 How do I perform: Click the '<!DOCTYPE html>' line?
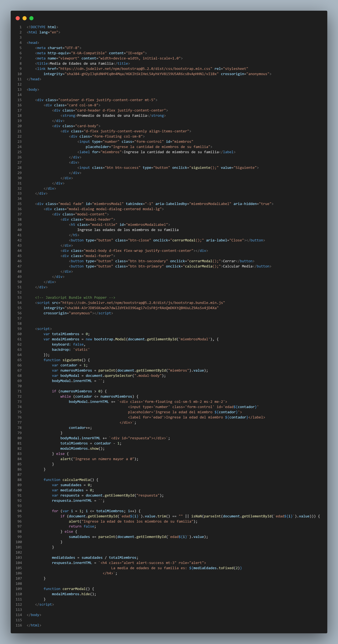tap(42, 27)
